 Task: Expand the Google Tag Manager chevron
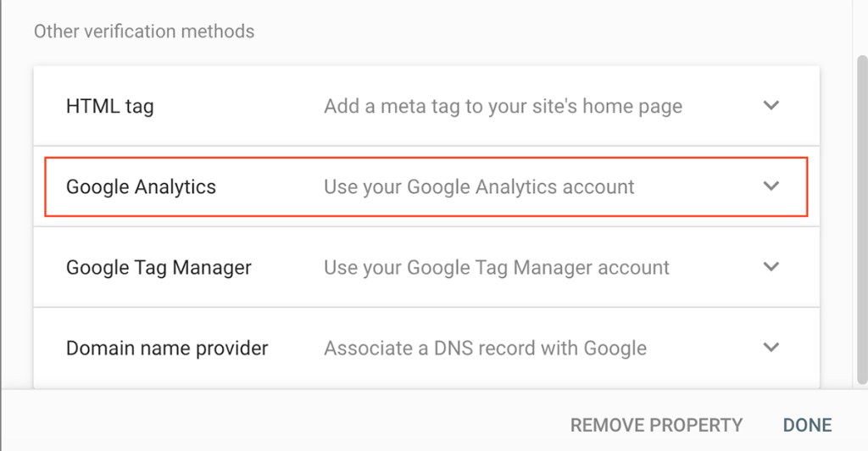771,267
